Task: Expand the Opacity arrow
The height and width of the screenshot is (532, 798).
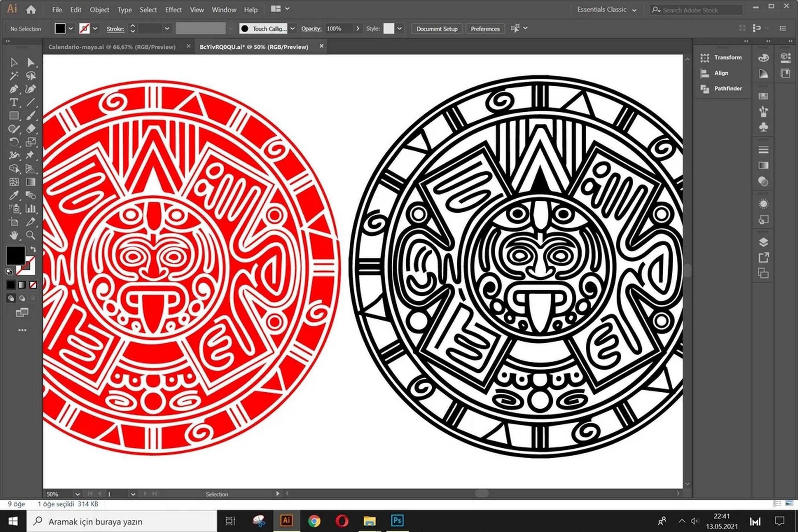Action: point(358,29)
